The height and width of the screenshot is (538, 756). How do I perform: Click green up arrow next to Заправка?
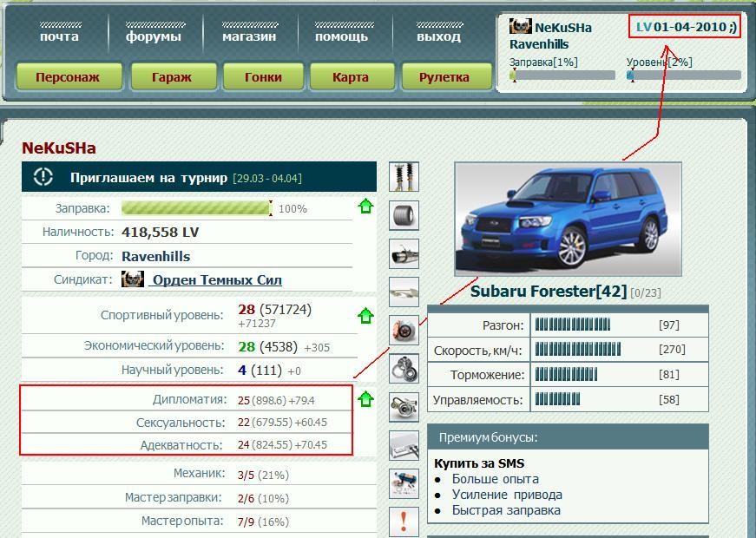(x=366, y=207)
